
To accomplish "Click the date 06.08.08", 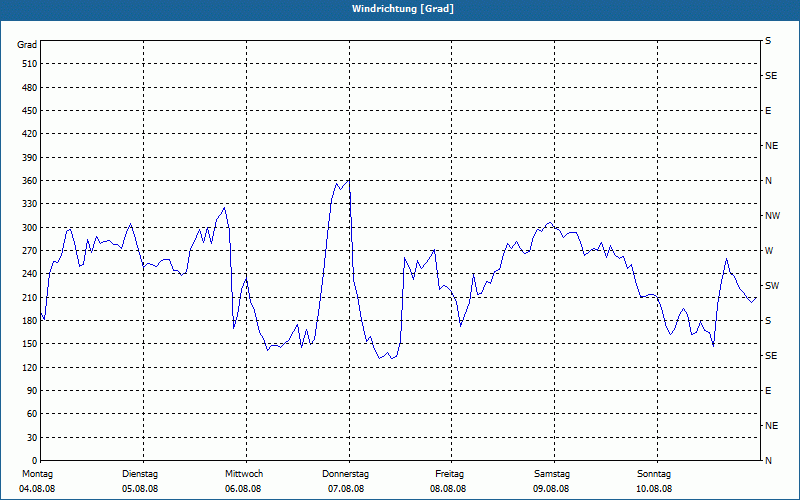I will tap(243, 489).
